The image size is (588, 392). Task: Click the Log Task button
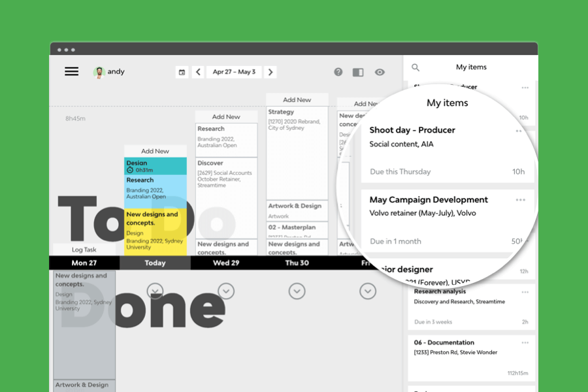84,250
